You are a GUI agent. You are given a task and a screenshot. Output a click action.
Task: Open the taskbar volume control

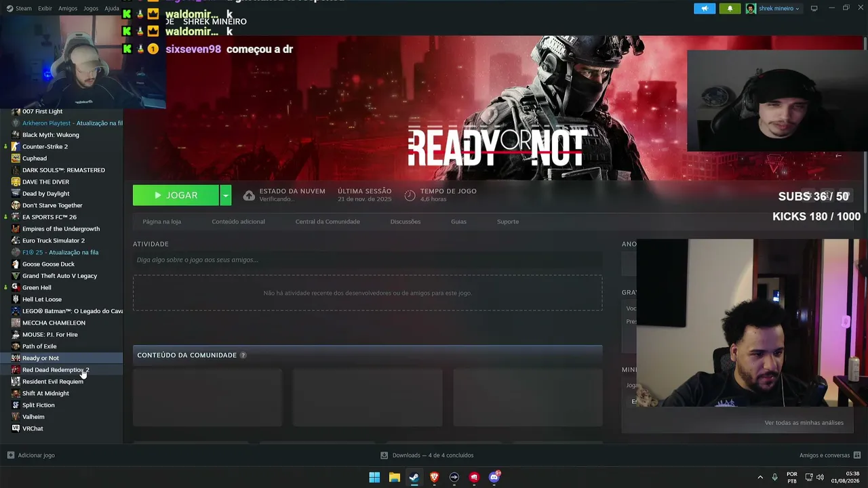[820, 477]
